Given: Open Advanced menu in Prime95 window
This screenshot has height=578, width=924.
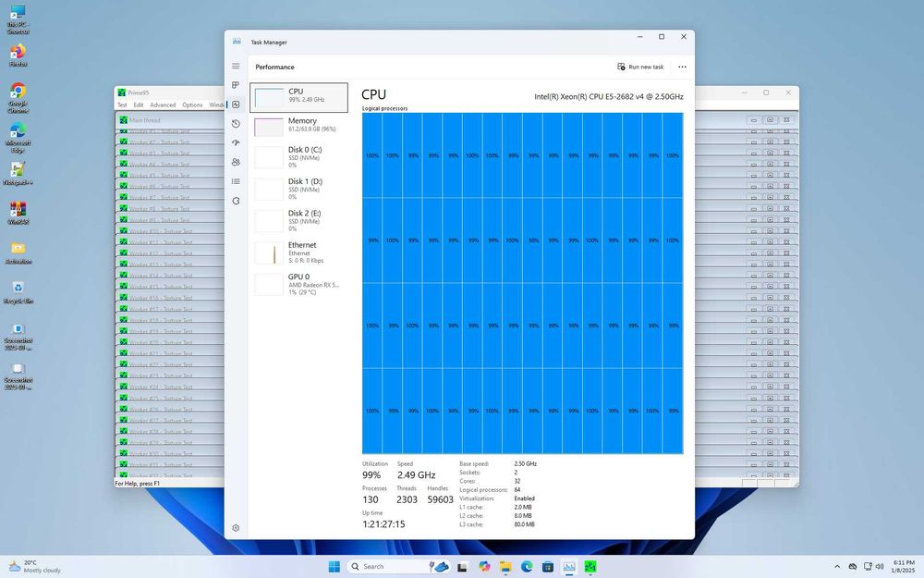Looking at the screenshot, I should click(163, 105).
